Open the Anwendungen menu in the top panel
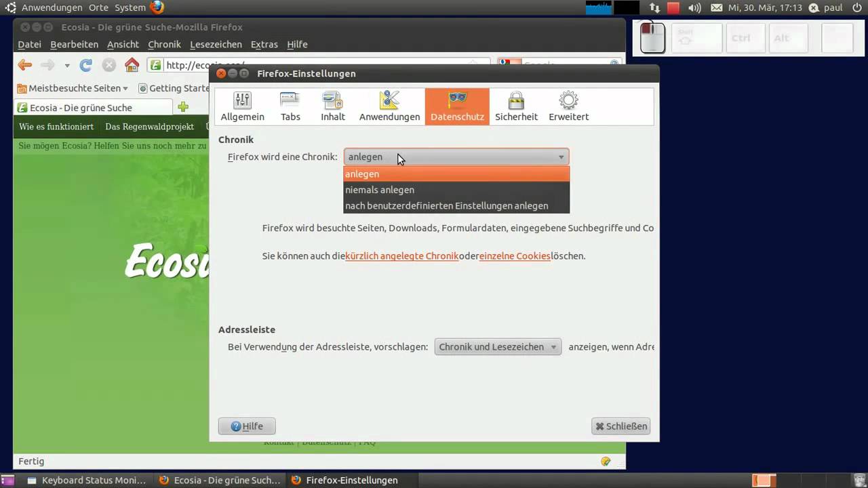Screen dimensions: 868x488 click(52, 7)
